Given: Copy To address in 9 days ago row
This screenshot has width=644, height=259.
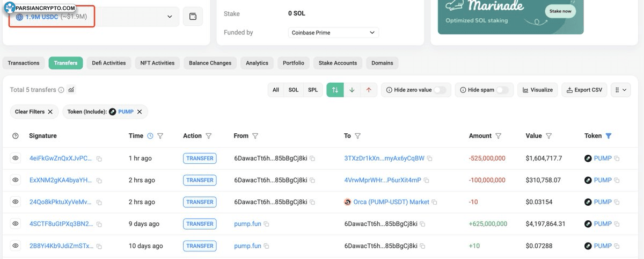Looking at the screenshot, I should (x=423, y=224).
